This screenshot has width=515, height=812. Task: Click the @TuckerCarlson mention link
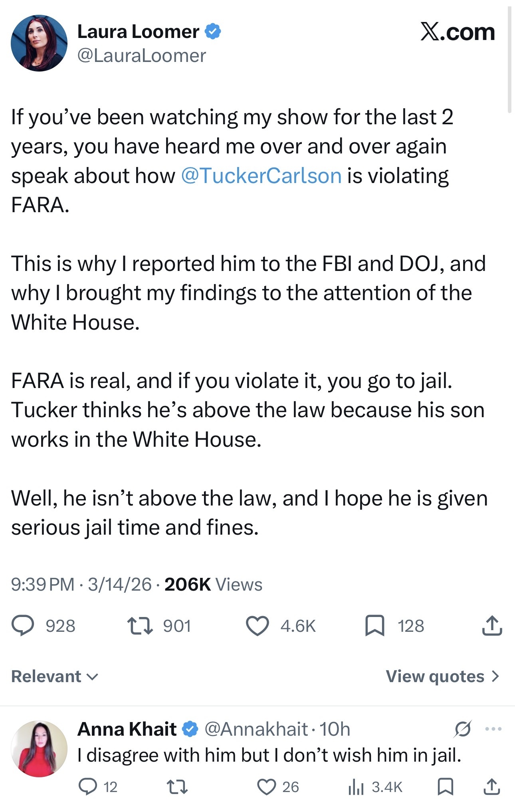261,176
